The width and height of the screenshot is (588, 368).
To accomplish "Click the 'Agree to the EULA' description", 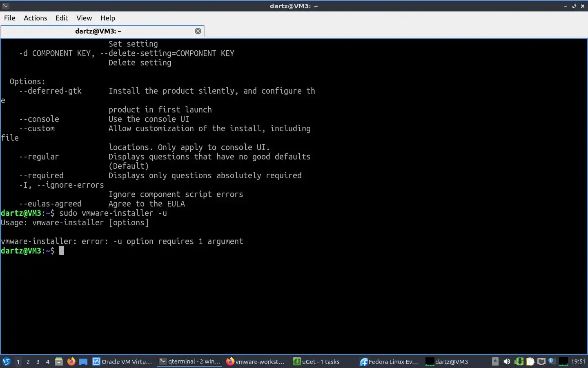I will [x=147, y=204].
